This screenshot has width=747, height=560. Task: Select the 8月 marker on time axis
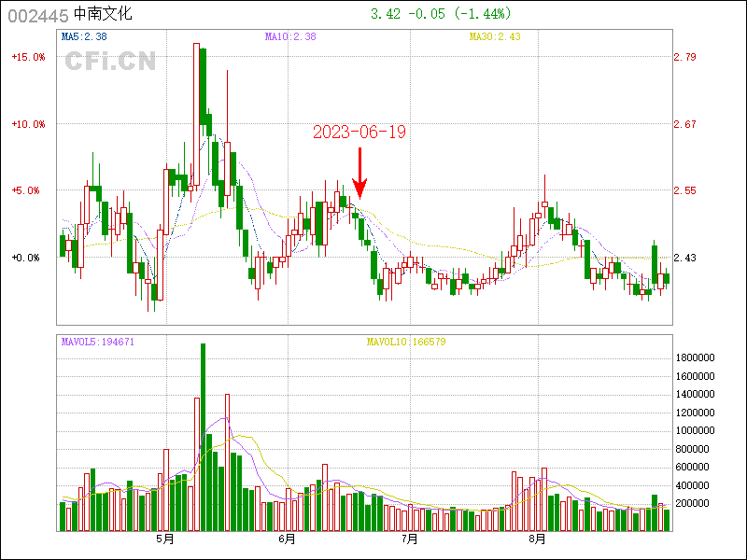coord(536,539)
